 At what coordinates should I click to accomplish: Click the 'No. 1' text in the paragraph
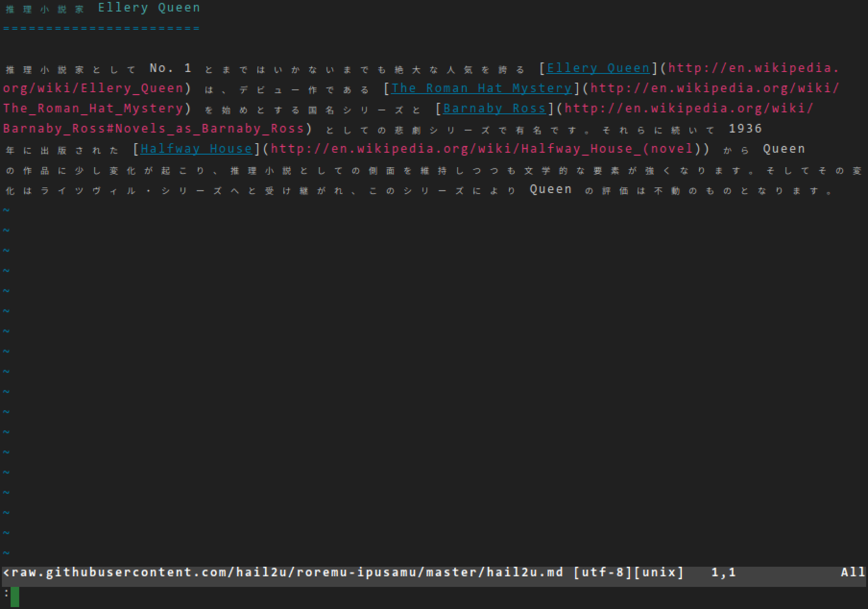(x=170, y=68)
